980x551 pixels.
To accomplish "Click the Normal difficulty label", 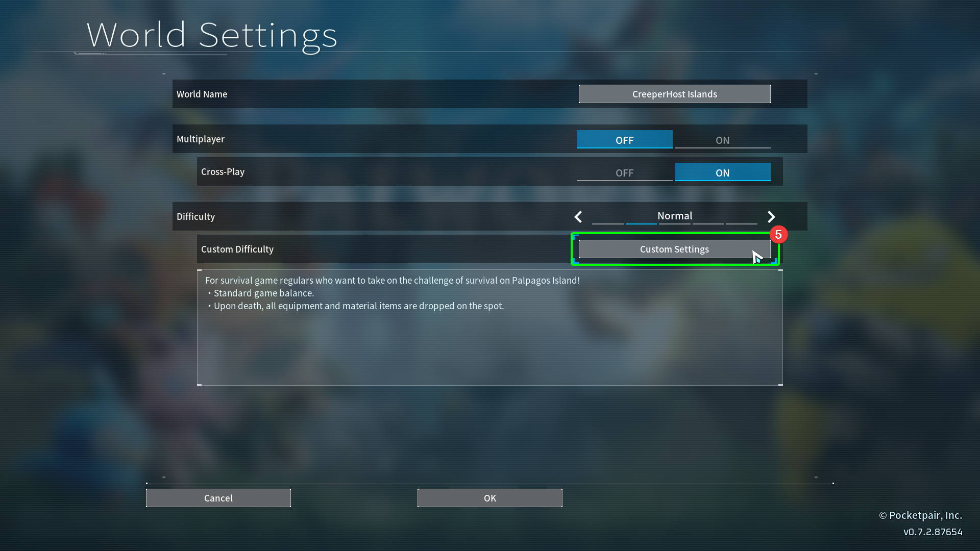I will pos(674,215).
